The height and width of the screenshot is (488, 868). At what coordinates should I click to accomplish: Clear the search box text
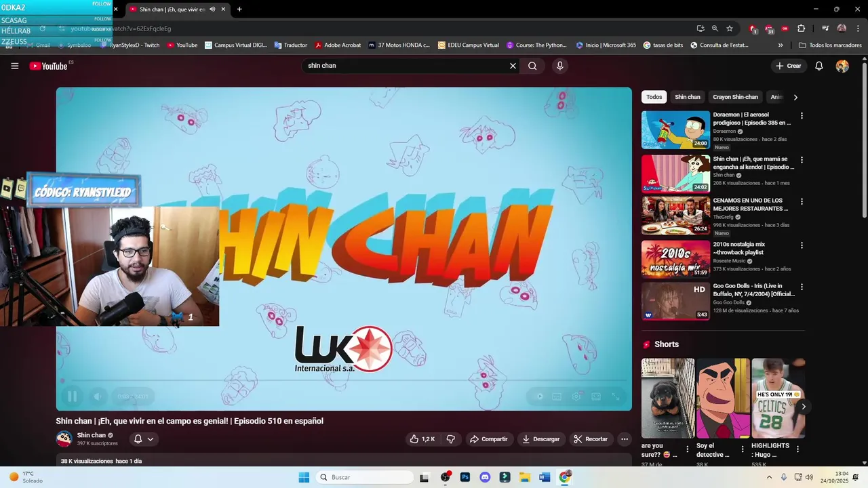513,66
